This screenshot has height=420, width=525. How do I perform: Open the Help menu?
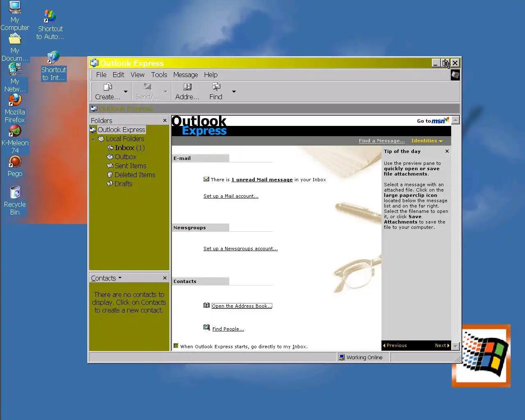pyautogui.click(x=211, y=75)
